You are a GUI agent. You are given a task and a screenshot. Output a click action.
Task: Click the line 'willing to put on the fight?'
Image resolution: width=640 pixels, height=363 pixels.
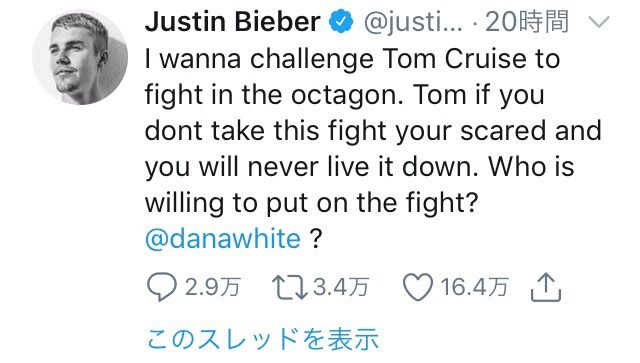[x=311, y=203]
